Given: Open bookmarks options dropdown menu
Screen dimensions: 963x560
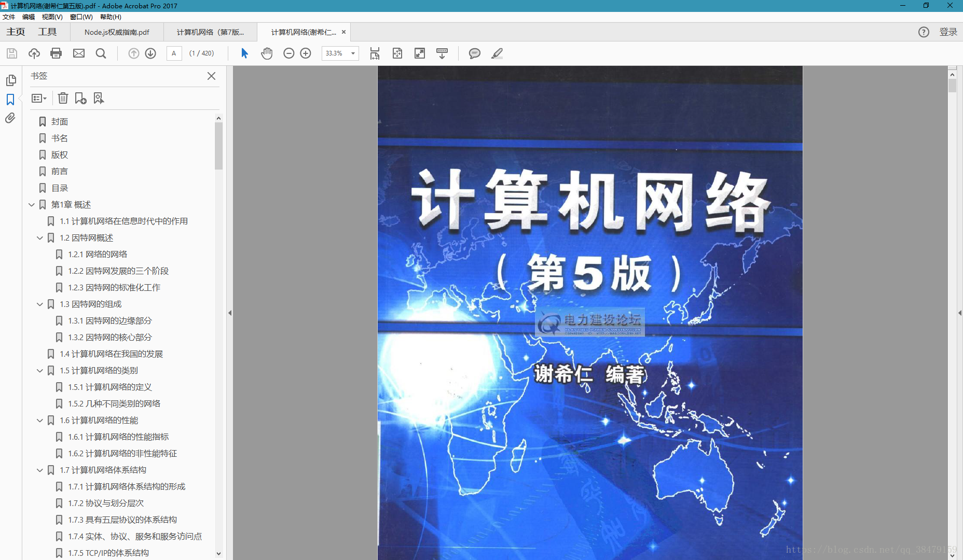Looking at the screenshot, I should 39,98.
